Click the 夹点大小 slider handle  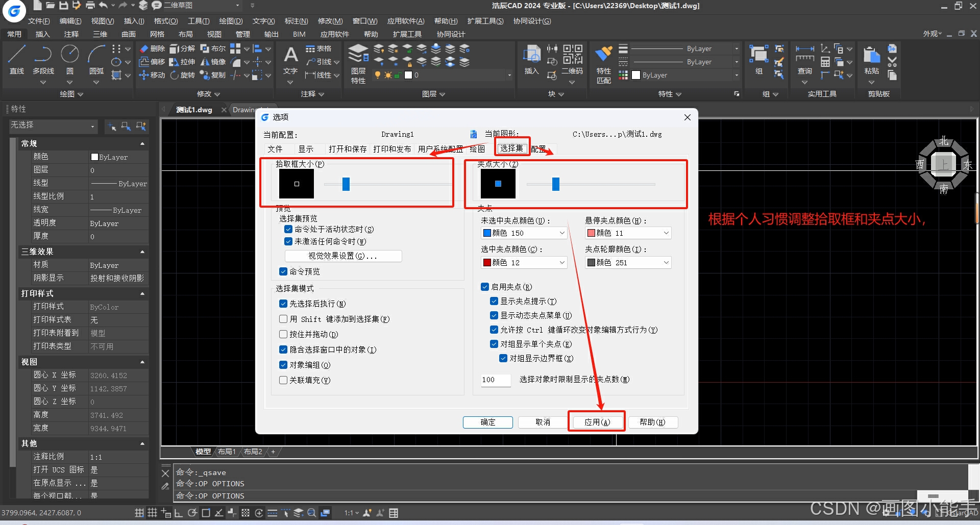pos(556,184)
